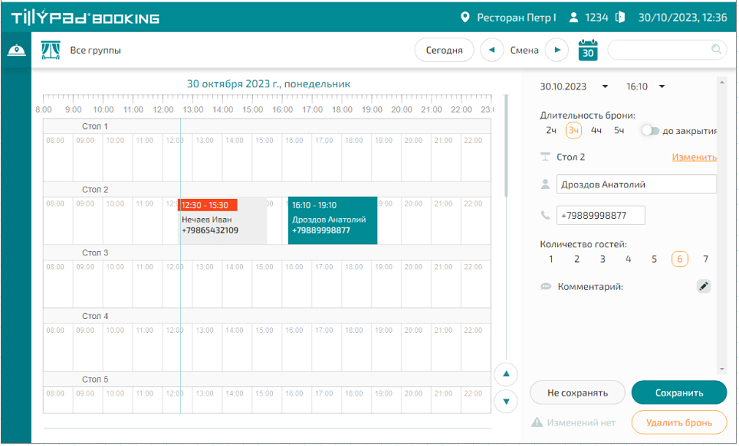The width and height of the screenshot is (739, 446).
Task: Click the Сохранить button
Action: pyautogui.click(x=679, y=393)
